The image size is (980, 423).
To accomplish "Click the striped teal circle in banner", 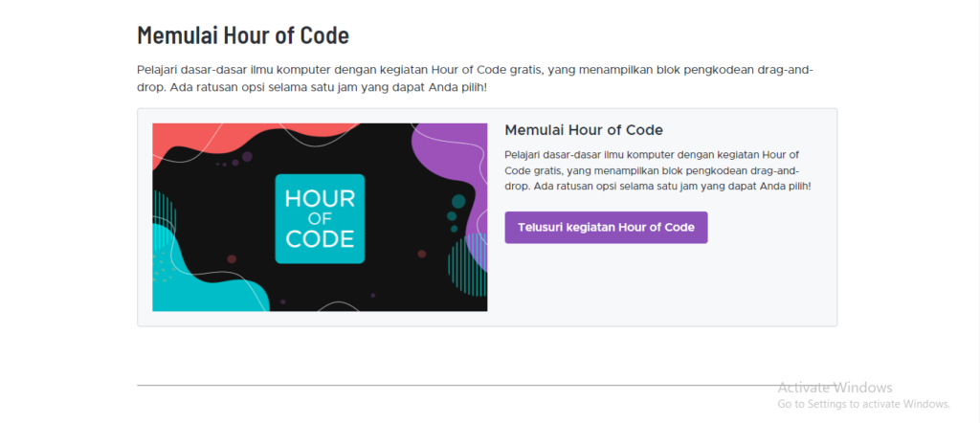I will (469, 264).
